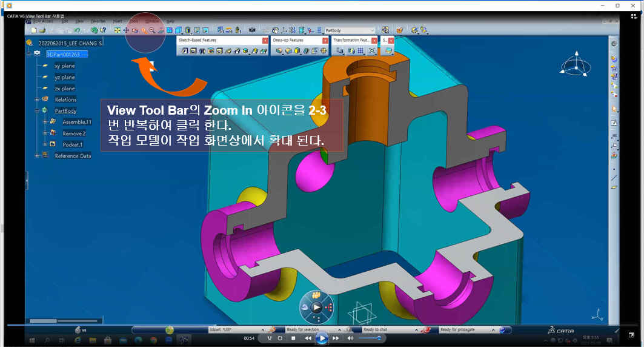The image size is (644, 347).
Task: Click the Zoom Out magnifier icon
Action: pyautogui.click(x=153, y=30)
